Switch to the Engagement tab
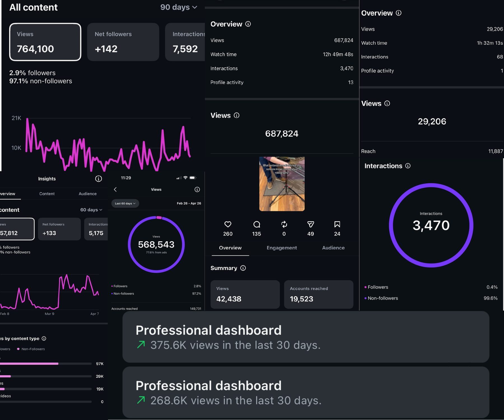The width and height of the screenshot is (504, 420). (x=282, y=248)
